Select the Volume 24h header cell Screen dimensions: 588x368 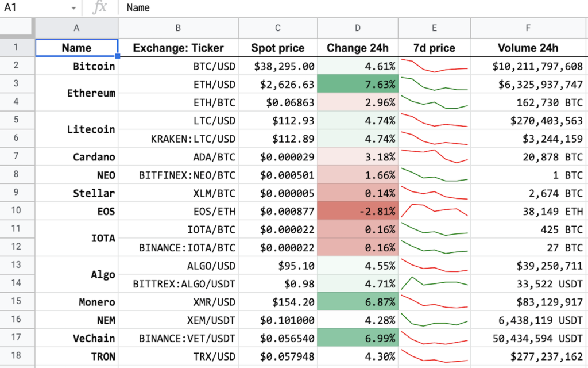tap(528, 48)
